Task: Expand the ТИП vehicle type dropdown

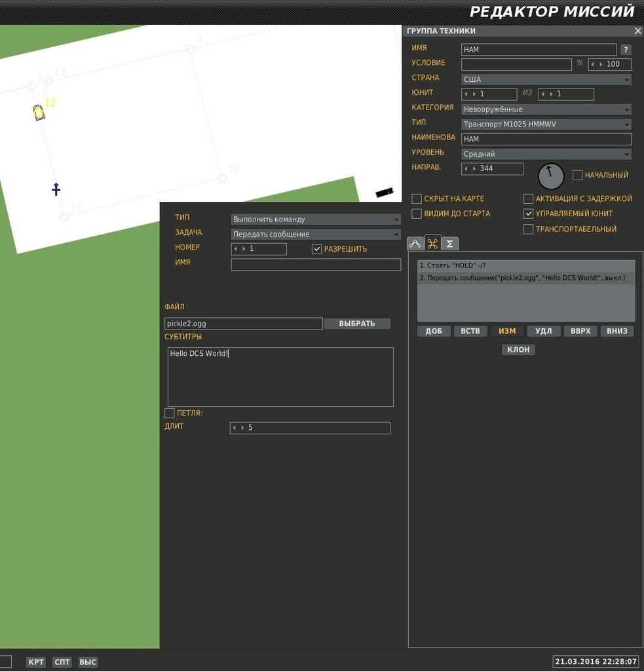Action: (x=546, y=125)
